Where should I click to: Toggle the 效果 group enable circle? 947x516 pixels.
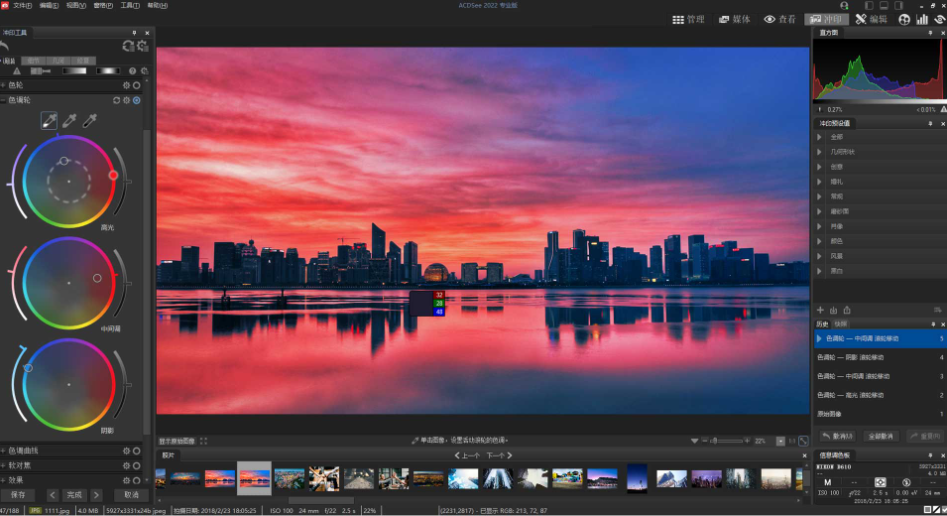(137, 480)
